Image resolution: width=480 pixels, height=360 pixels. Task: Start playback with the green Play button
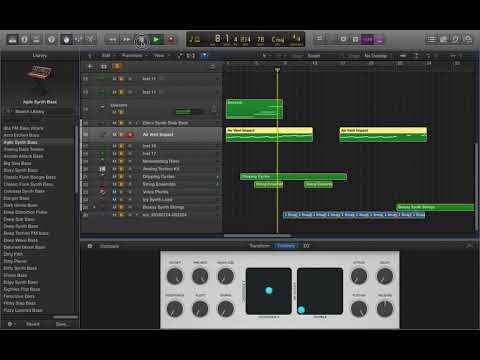pos(156,40)
